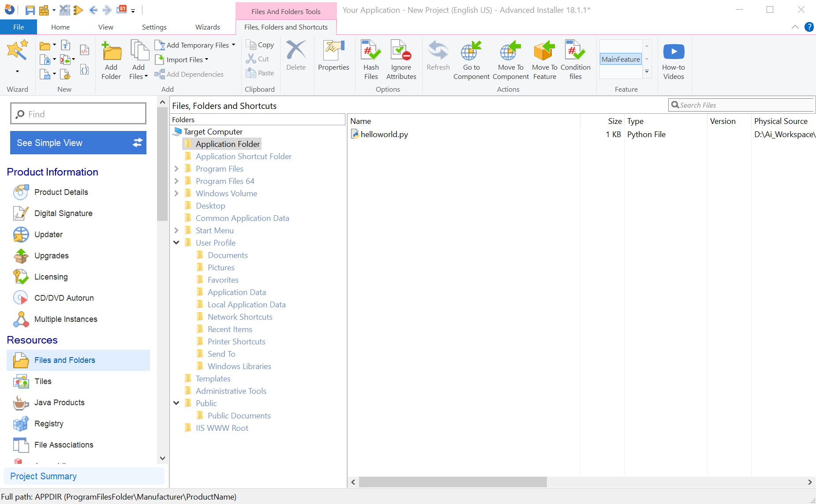816x504 pixels.
Task: Expand the Program Files 64 folder
Action: coord(176,181)
